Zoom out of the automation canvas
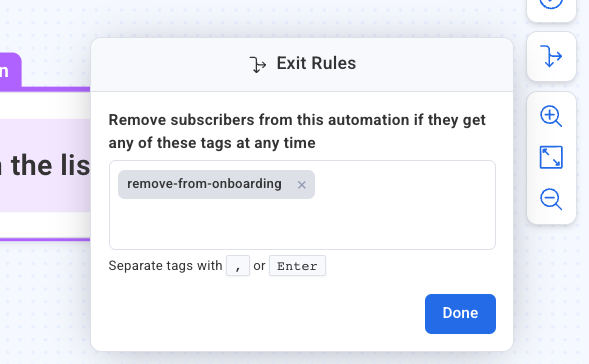Image resolution: width=589 pixels, height=364 pixels. [551, 199]
